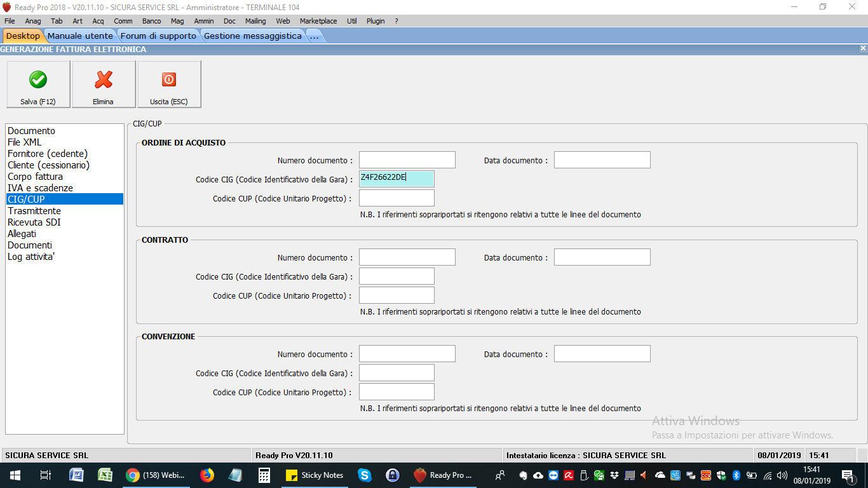Open the Ricevuta SDI section
Screen dimensions: 868x488
tap(64, 222)
